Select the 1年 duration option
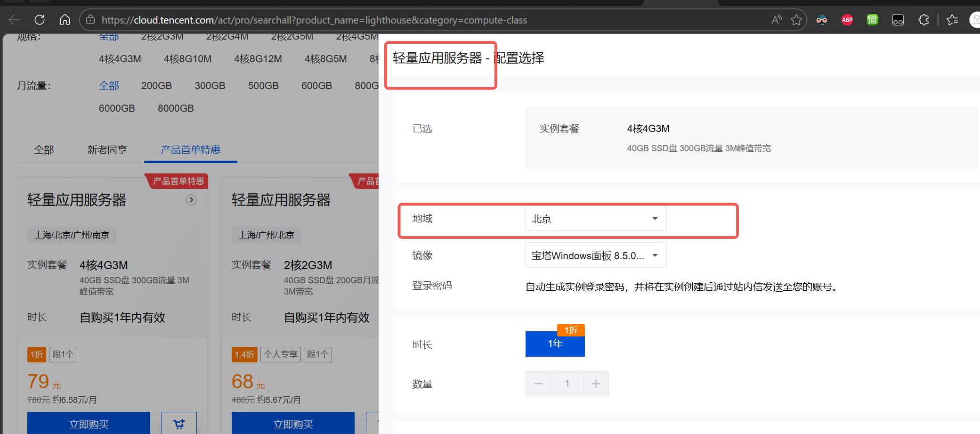This screenshot has height=434, width=980. (x=555, y=344)
